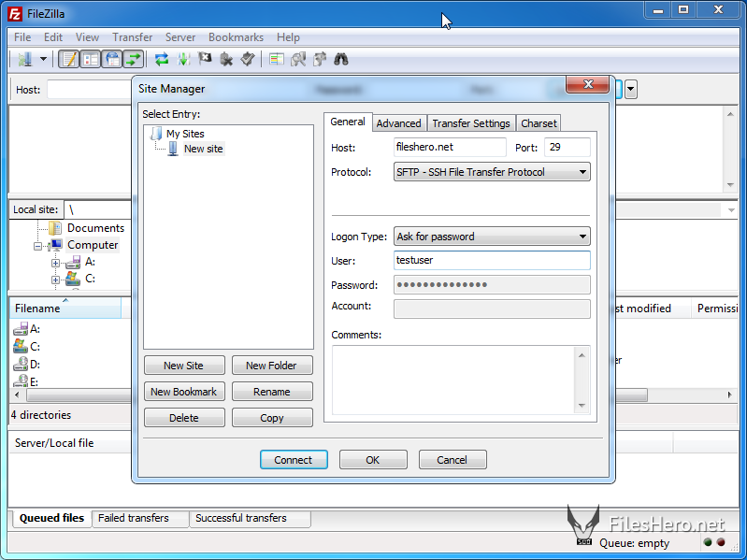Click the New Folder button
747x560 pixels.
click(271, 366)
